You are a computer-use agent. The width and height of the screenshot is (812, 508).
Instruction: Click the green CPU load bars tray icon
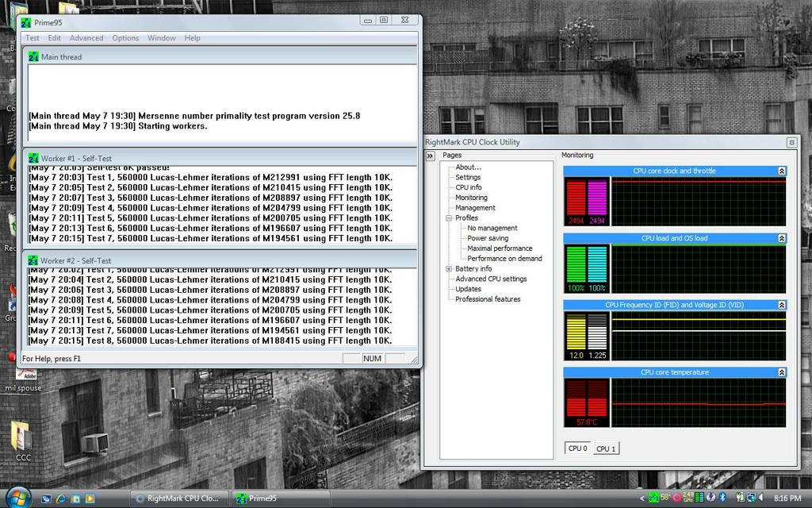point(699,498)
